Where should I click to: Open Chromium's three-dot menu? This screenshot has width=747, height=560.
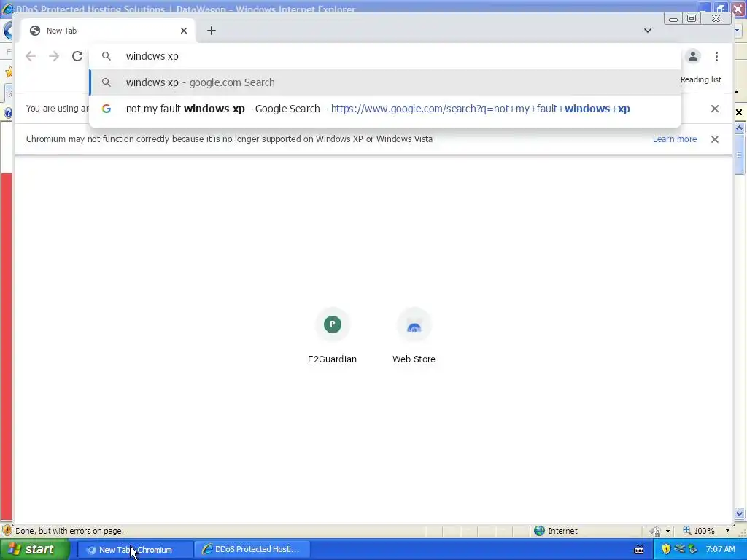(716, 56)
